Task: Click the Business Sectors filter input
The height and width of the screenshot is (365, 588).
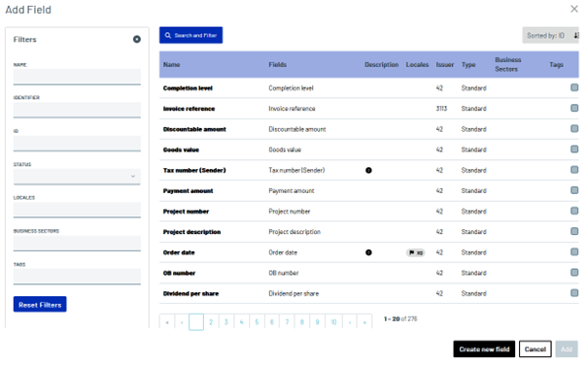Action: [77, 244]
